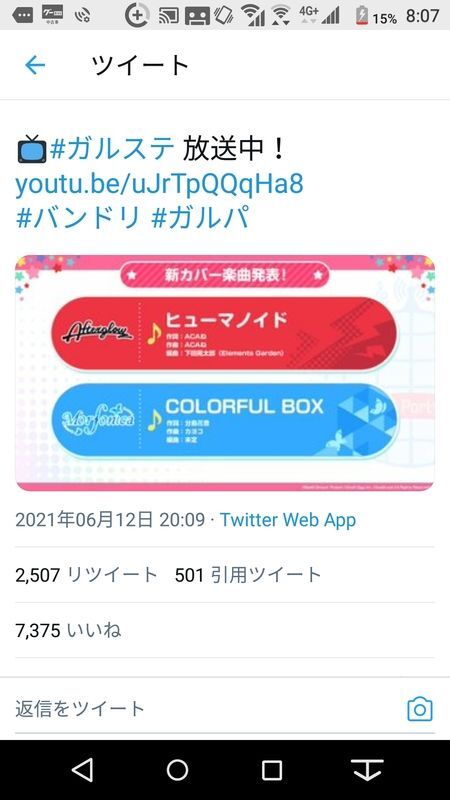Open the new cover songs image
450x800 pixels.
pos(225,372)
